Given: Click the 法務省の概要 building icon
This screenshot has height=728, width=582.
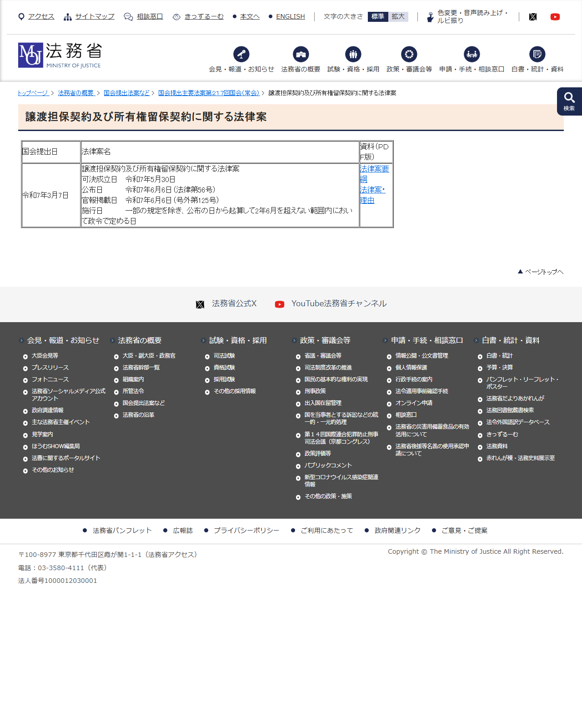Looking at the screenshot, I should [x=301, y=54].
